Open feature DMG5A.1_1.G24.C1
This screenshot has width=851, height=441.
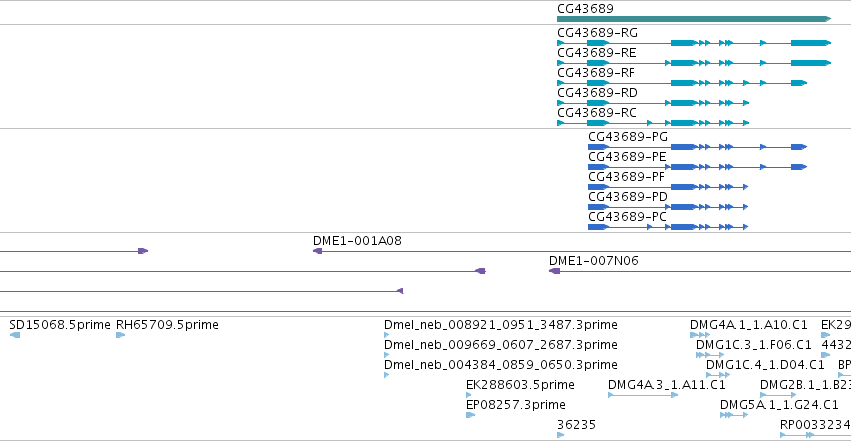tap(734, 416)
